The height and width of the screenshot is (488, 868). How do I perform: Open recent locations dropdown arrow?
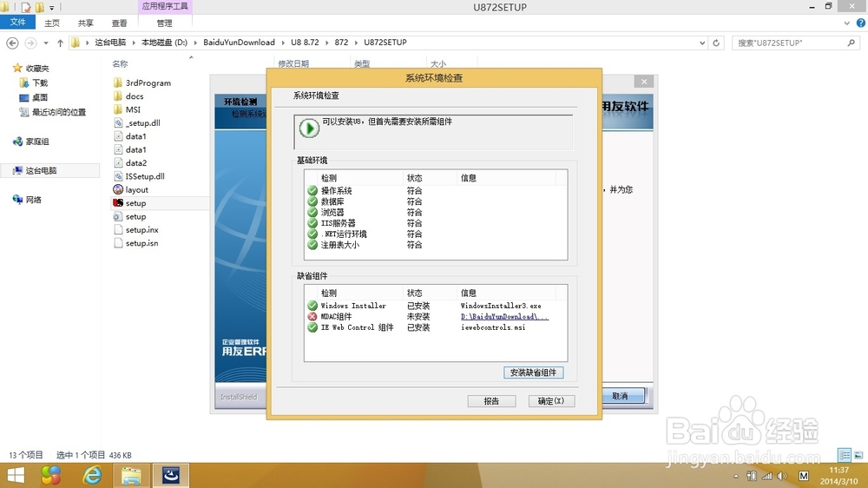[46, 43]
